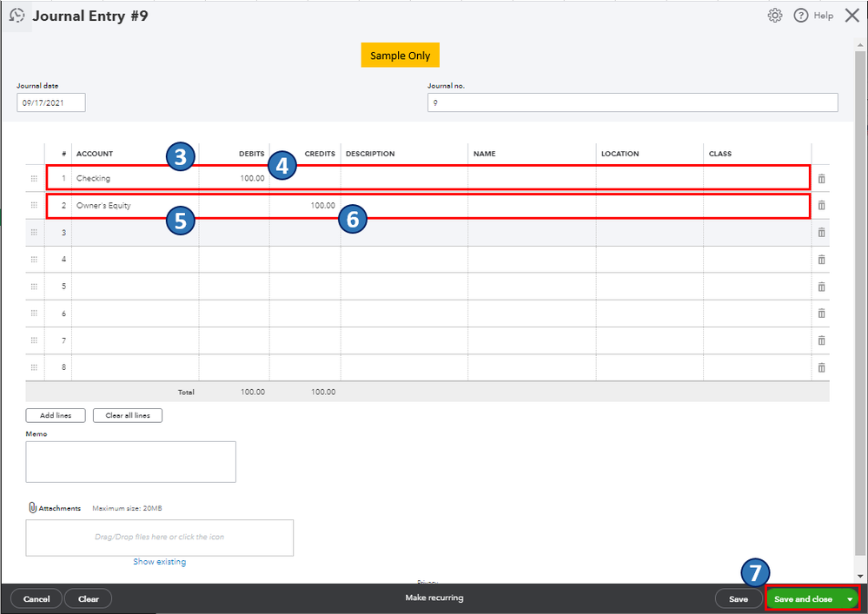Click the Cancel button
The height and width of the screenshot is (614, 868).
(36, 599)
